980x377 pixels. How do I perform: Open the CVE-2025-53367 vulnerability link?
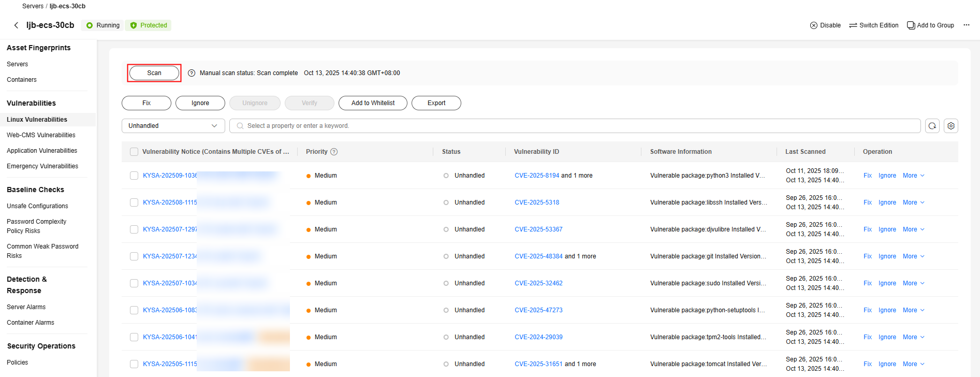(538, 229)
